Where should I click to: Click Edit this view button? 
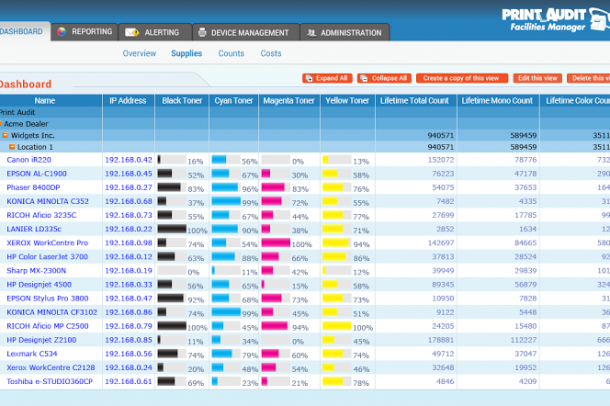[537, 78]
